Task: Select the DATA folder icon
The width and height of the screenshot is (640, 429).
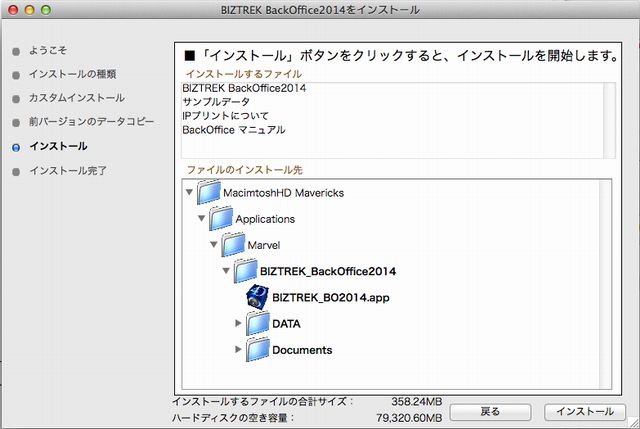Action: click(257, 323)
